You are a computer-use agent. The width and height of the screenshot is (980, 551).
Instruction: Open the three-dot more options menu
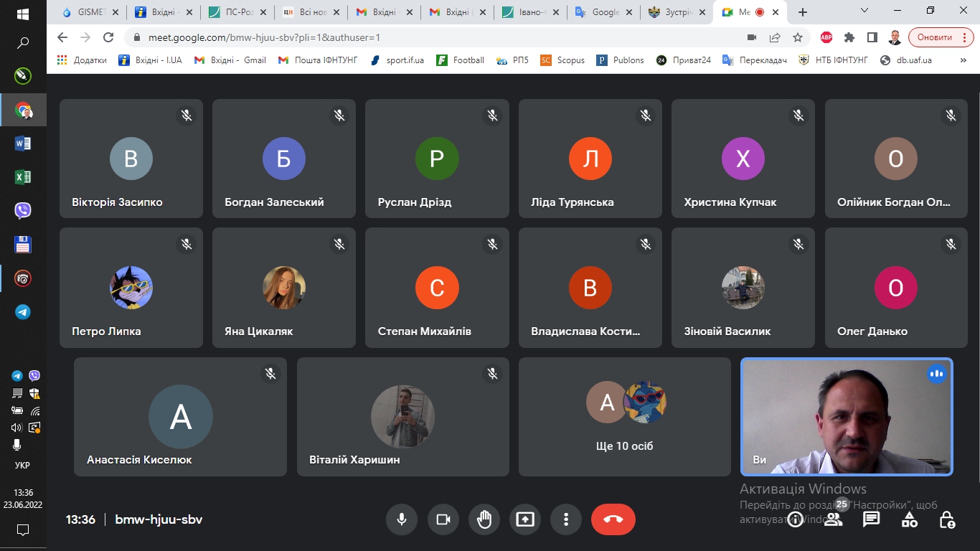point(566,519)
